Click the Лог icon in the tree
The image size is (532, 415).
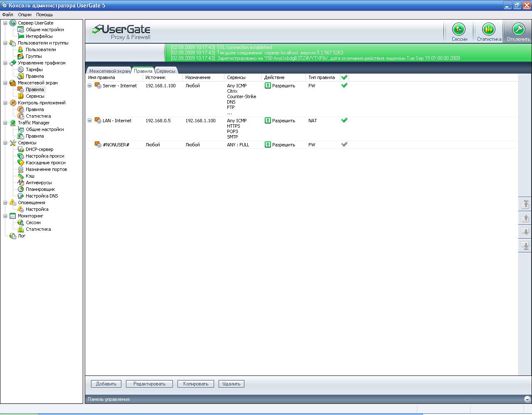point(12,236)
